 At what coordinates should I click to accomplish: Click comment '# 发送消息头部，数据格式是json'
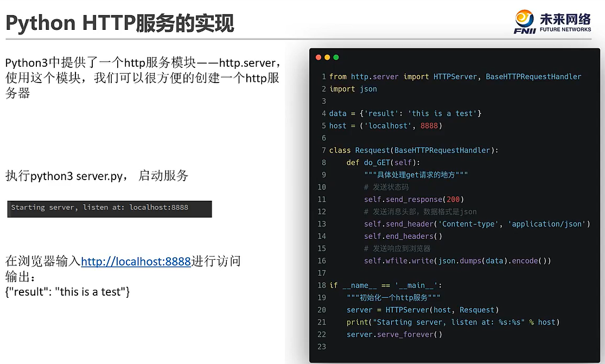[x=420, y=212]
